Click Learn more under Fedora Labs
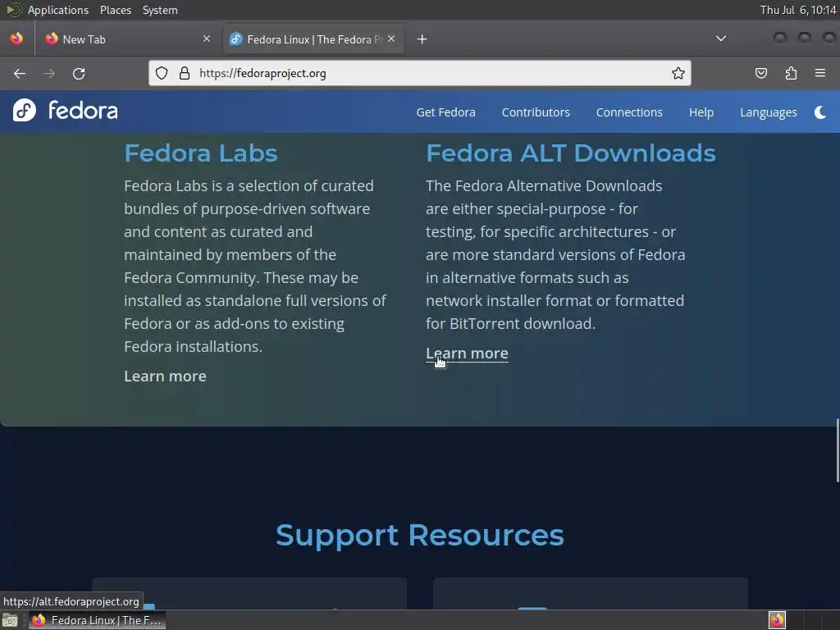 point(165,376)
